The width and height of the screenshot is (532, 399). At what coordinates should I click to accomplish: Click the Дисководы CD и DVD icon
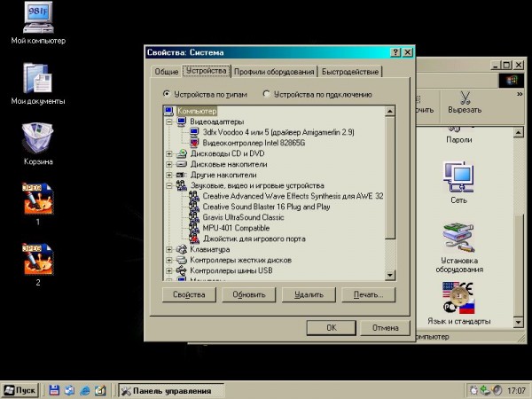[182, 153]
